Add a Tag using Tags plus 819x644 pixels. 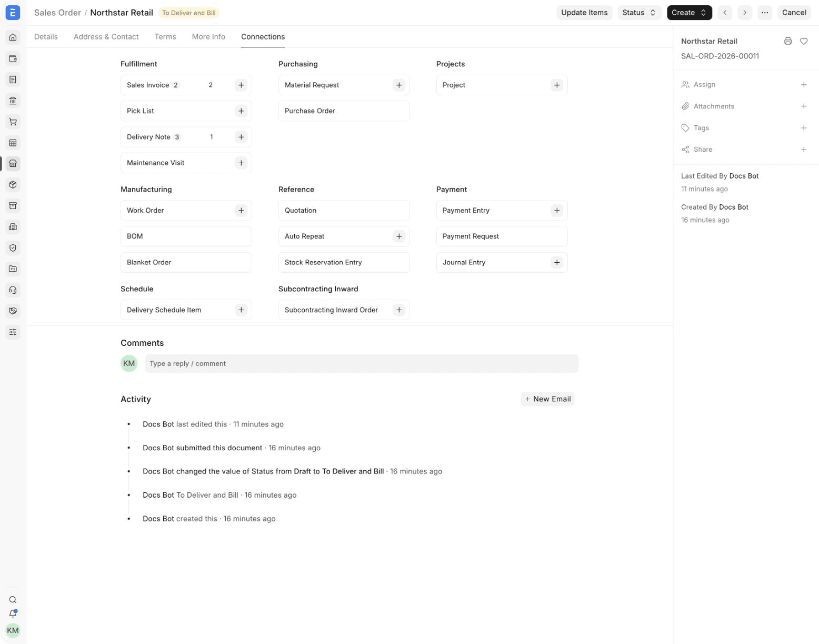pyautogui.click(x=804, y=128)
